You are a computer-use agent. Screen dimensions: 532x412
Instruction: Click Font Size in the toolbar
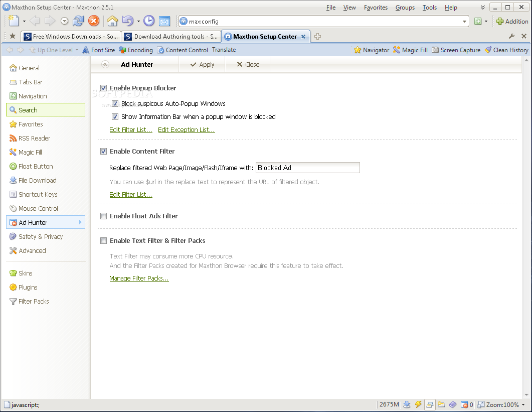point(99,50)
